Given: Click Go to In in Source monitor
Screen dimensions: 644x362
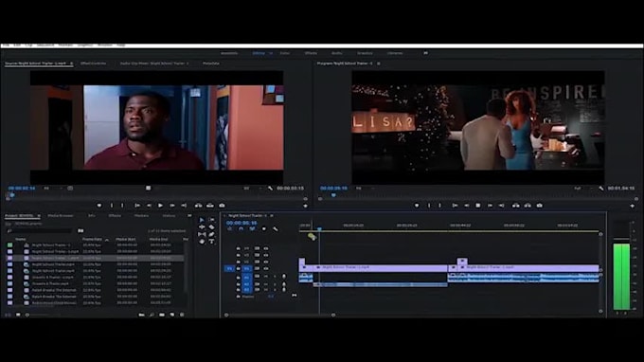Looking at the screenshot, I should point(137,206).
